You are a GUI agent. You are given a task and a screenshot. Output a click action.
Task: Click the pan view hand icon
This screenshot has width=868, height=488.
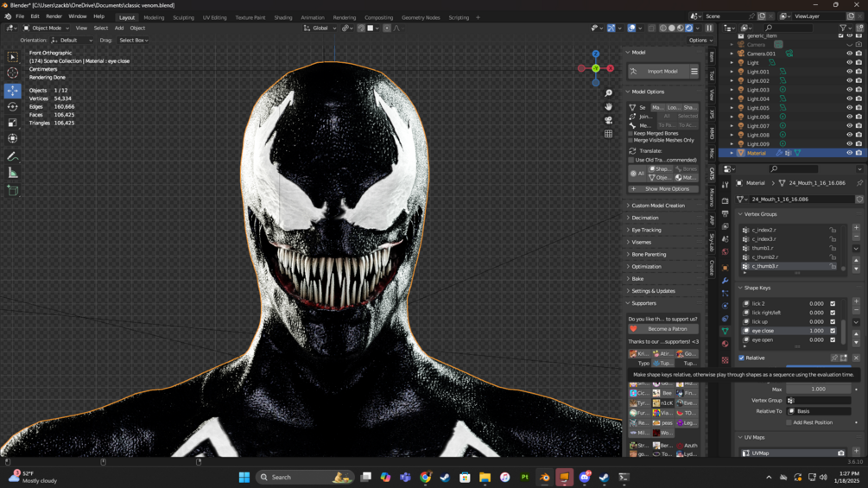(x=608, y=106)
